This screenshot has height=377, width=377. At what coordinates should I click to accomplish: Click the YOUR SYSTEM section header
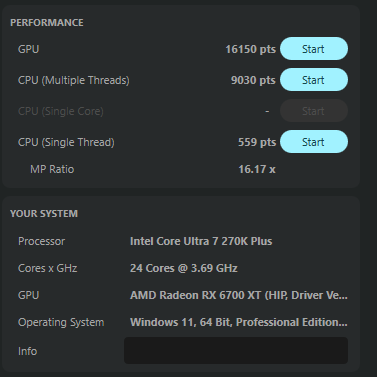point(44,214)
